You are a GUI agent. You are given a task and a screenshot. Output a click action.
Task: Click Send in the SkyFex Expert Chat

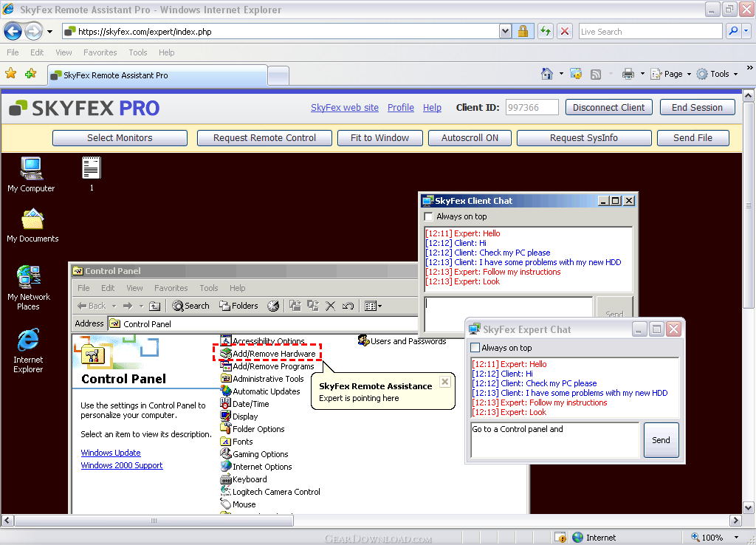coord(661,440)
